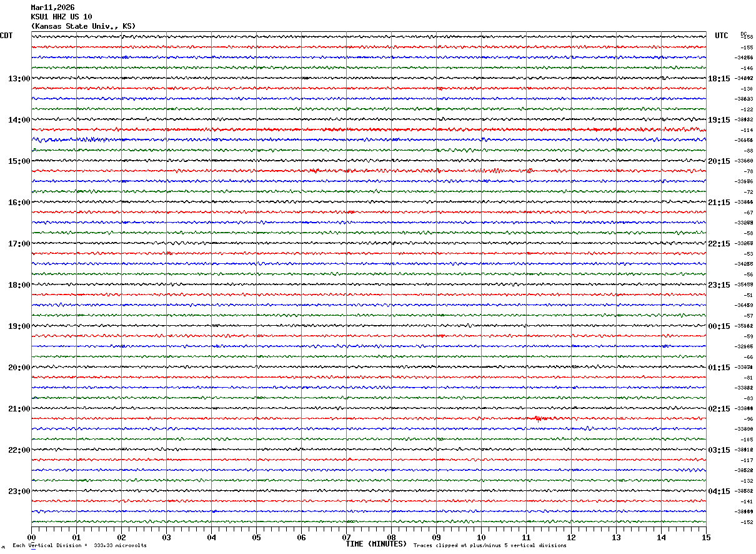This screenshot has width=756, height=554.
Task: Click the 17:00 CDT time label
Action: click(19, 244)
